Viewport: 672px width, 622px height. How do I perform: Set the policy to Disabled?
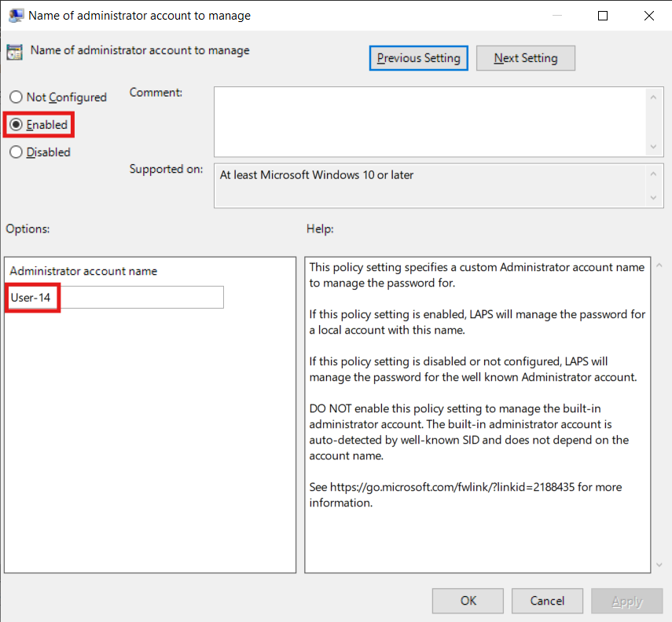pos(16,152)
